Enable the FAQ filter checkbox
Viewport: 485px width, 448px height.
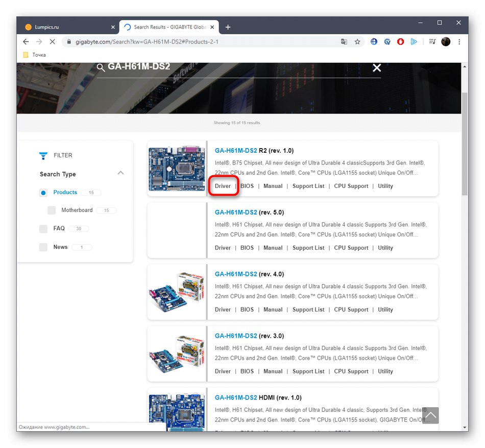(43, 228)
